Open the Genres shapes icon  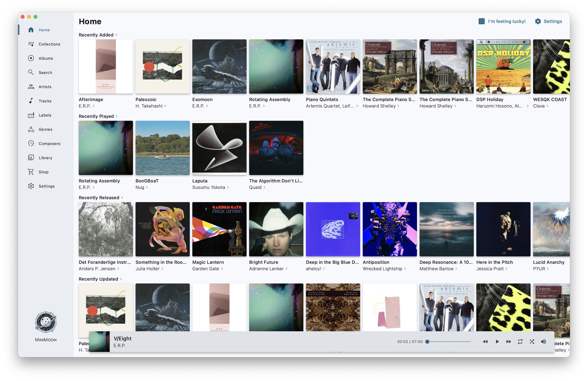[31, 129]
